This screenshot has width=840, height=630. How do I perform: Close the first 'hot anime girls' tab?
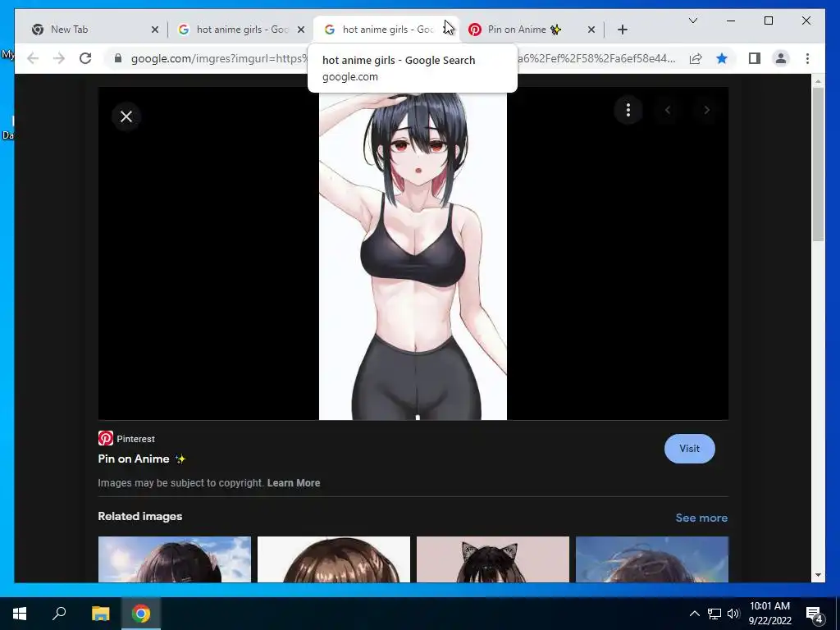click(x=301, y=30)
